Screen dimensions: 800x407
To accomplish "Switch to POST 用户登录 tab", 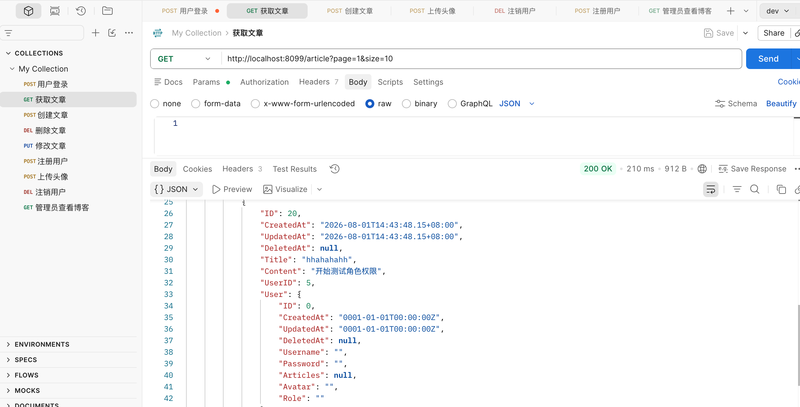I will click(185, 11).
